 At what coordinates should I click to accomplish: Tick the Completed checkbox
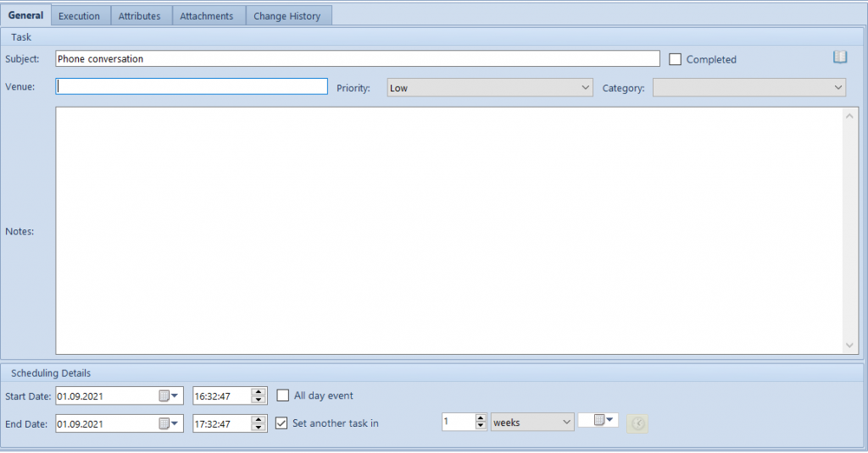point(675,59)
